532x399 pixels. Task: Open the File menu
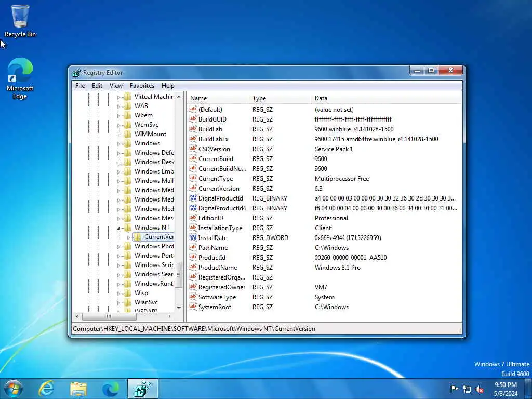pos(80,86)
